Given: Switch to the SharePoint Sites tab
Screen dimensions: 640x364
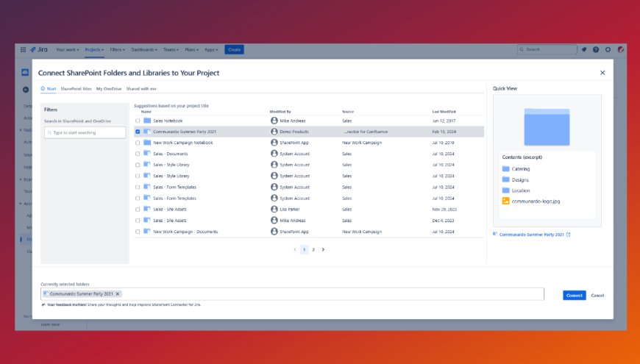Looking at the screenshot, I should coord(77,88).
